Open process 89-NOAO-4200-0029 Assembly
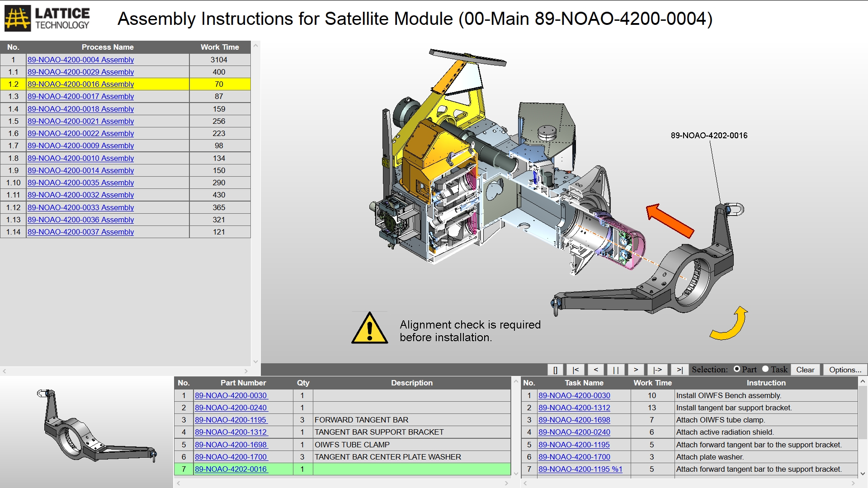868x488 pixels. click(x=80, y=72)
